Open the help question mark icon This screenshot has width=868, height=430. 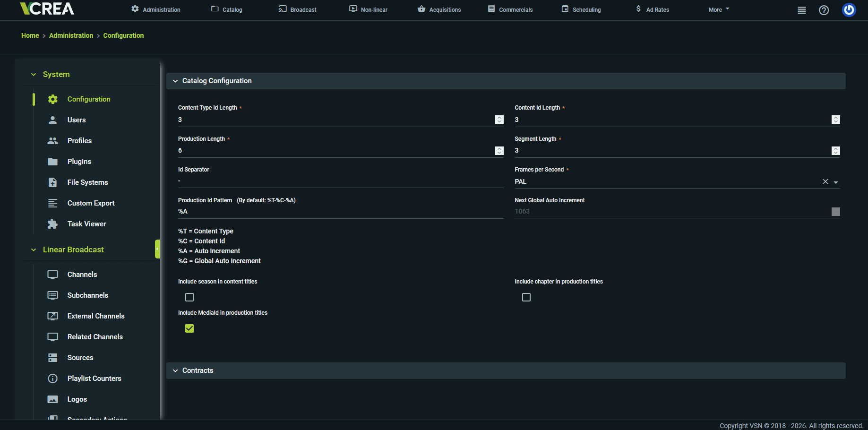824,10
